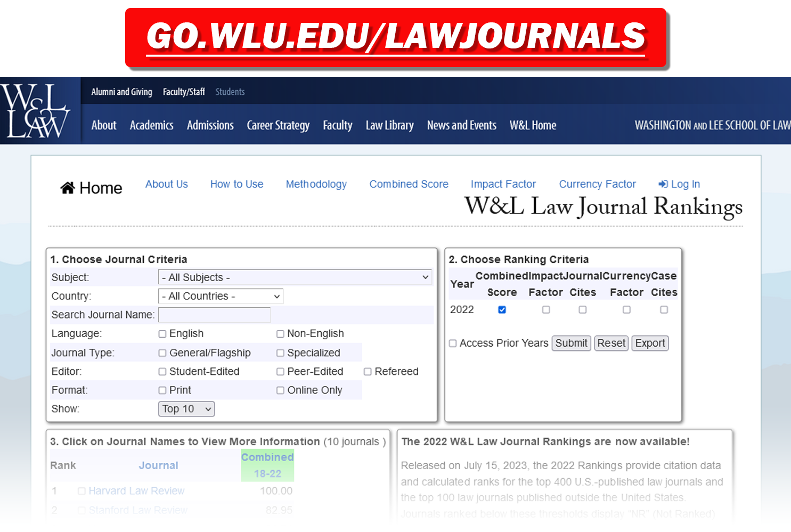
Task: Click the Log In link text
Action: tap(686, 184)
